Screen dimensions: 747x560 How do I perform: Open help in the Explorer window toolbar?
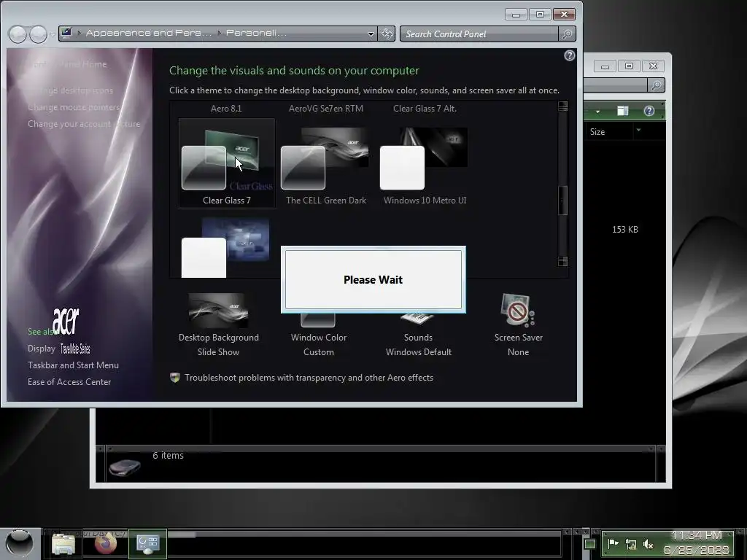tap(649, 111)
